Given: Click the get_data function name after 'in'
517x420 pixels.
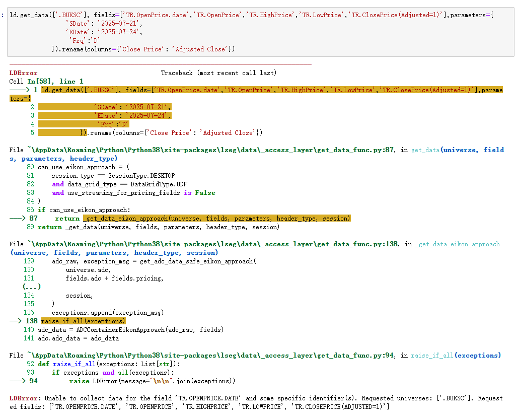Looking at the screenshot, I should pos(425,151).
